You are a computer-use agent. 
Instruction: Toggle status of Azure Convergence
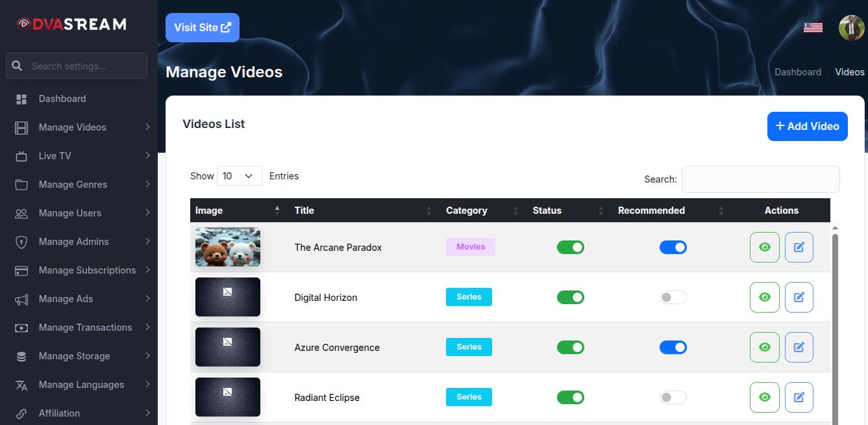571,347
